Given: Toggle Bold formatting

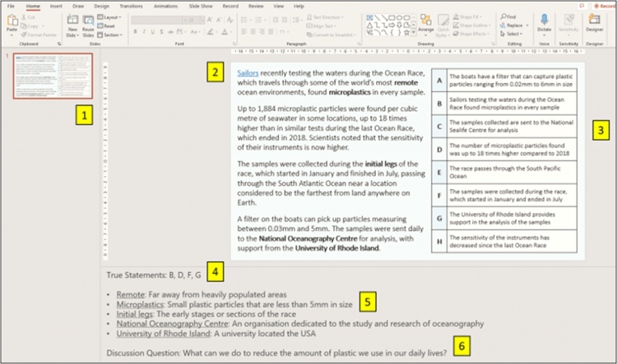Looking at the screenshot, I should point(136,32).
